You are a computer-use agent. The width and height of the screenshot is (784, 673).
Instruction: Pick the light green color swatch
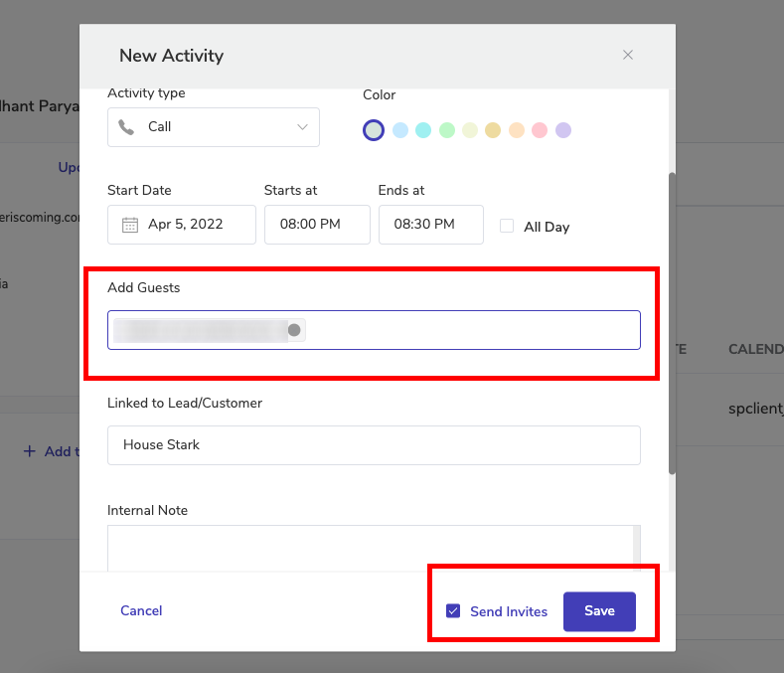[x=447, y=130]
